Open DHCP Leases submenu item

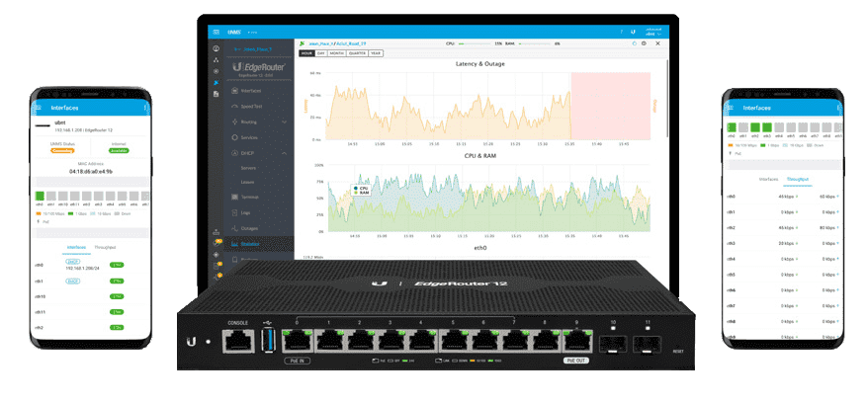click(247, 182)
